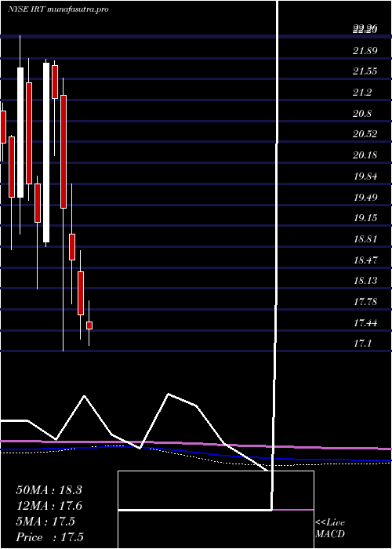The width and height of the screenshot is (392, 549).
Task: Click the NYSE IRT chart title
Action: click(x=58, y=9)
